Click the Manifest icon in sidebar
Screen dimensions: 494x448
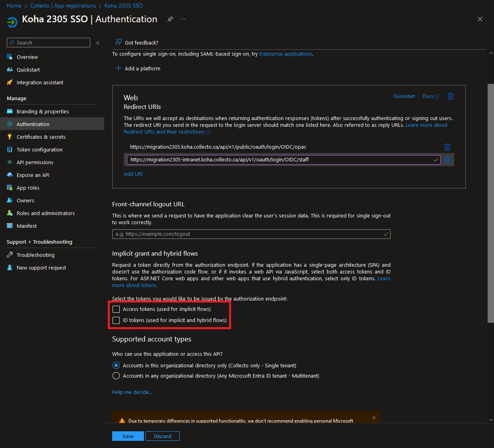pyautogui.click(x=10, y=226)
